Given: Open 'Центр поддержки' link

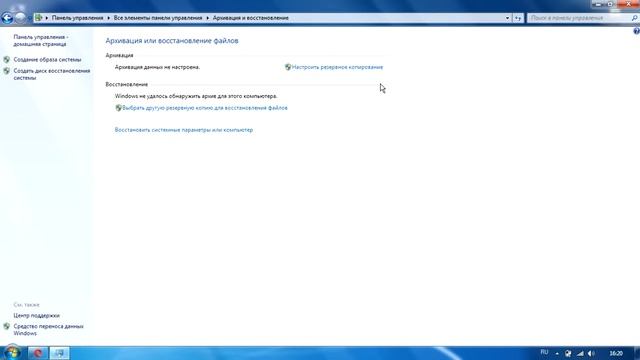Looking at the screenshot, I should [36, 316].
